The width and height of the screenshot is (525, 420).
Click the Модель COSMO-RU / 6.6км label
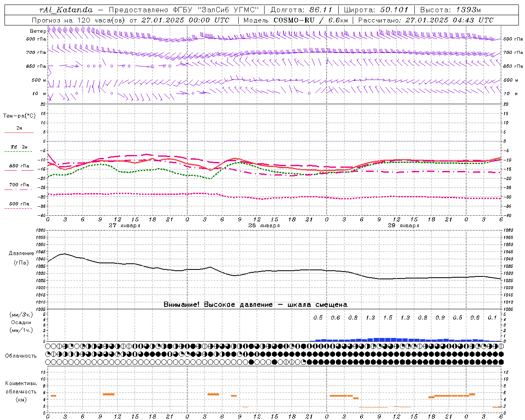(x=296, y=20)
